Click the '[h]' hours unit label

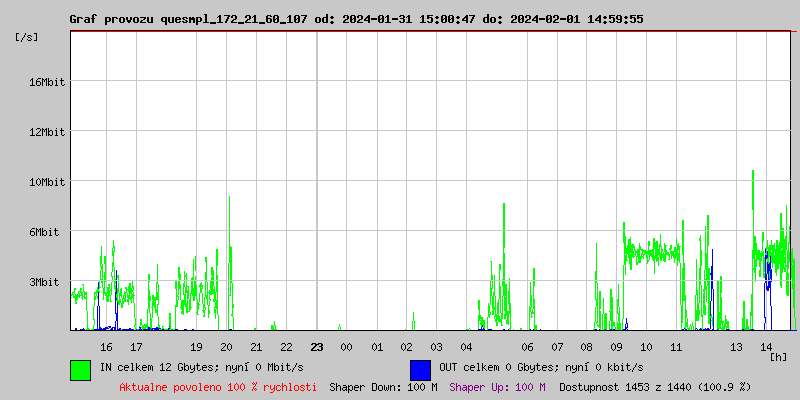pos(779,357)
